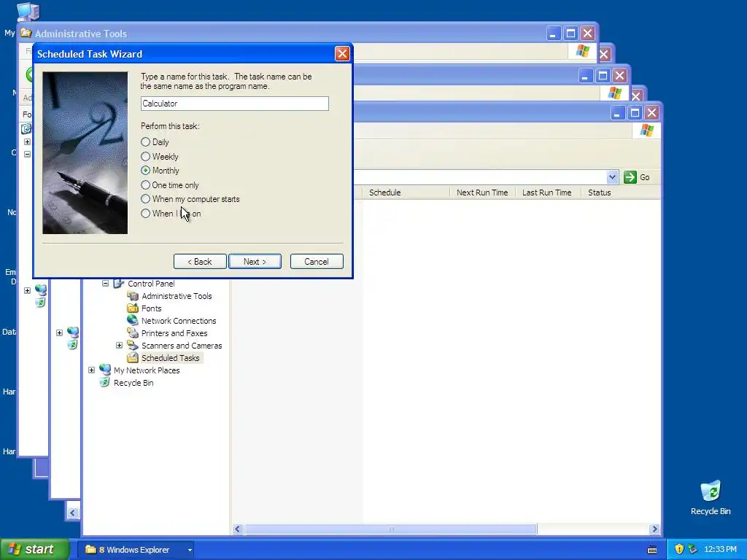Choose the Weekly schedule option

click(x=145, y=156)
